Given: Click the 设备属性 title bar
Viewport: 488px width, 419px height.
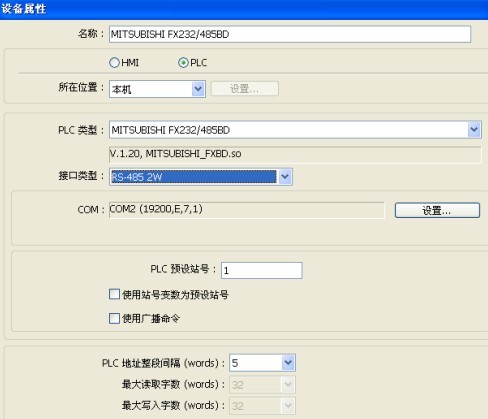Looking at the screenshot, I should pos(244,9).
